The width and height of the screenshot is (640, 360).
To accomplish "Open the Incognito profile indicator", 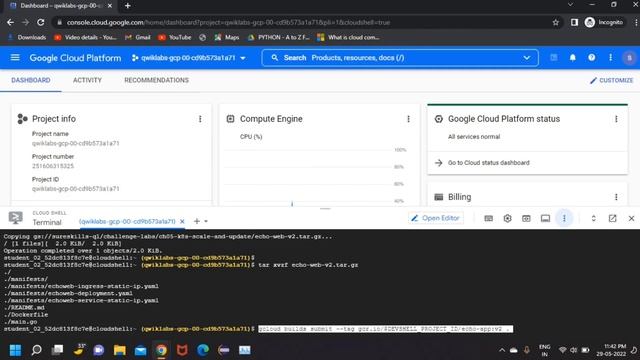I will (x=604, y=22).
